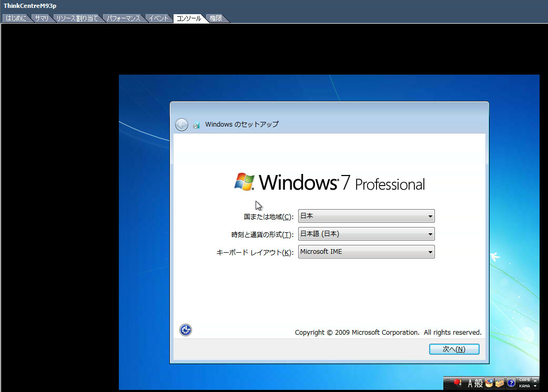Click the Microsoft copyright notice text
548x392 pixels.
pyautogui.click(x=388, y=332)
